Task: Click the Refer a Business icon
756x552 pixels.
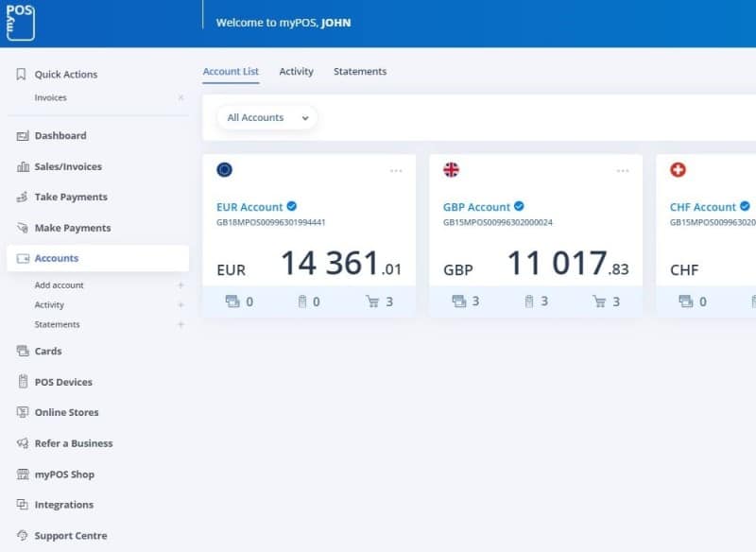Action: tap(23, 443)
